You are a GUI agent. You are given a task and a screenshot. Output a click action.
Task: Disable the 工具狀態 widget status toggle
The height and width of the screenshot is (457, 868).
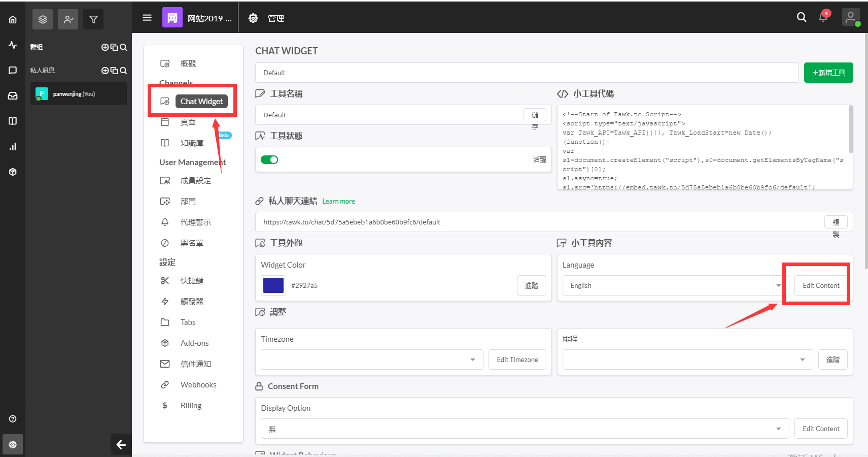tap(269, 159)
